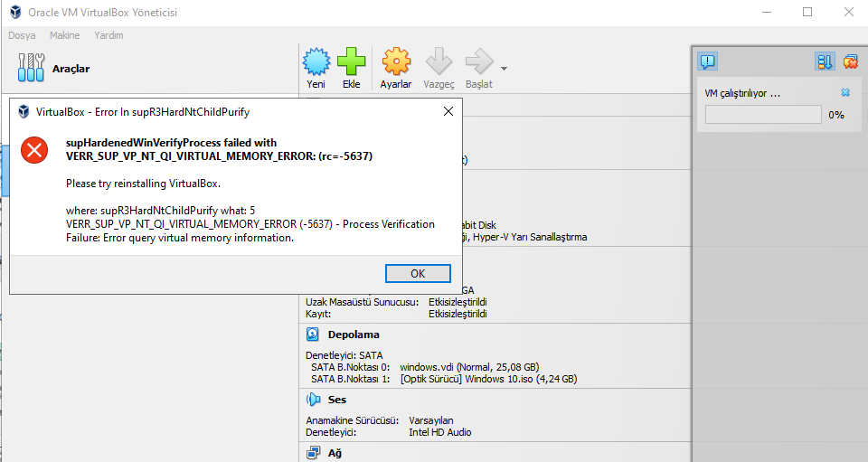The image size is (868, 462).
Task: Click 'Anamakine Sürücüsü:' label
Action: tap(352, 420)
